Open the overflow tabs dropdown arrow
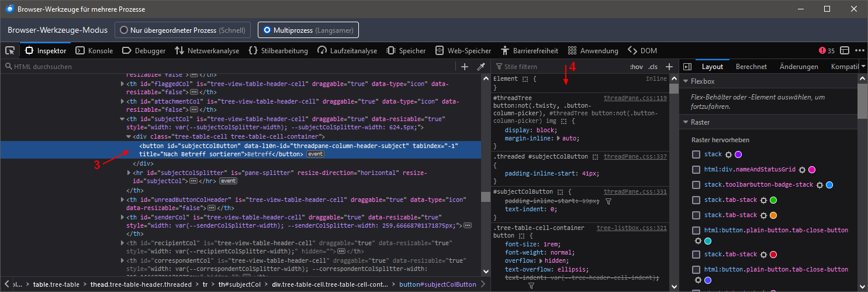This screenshot has height=292, width=868. click(863, 67)
